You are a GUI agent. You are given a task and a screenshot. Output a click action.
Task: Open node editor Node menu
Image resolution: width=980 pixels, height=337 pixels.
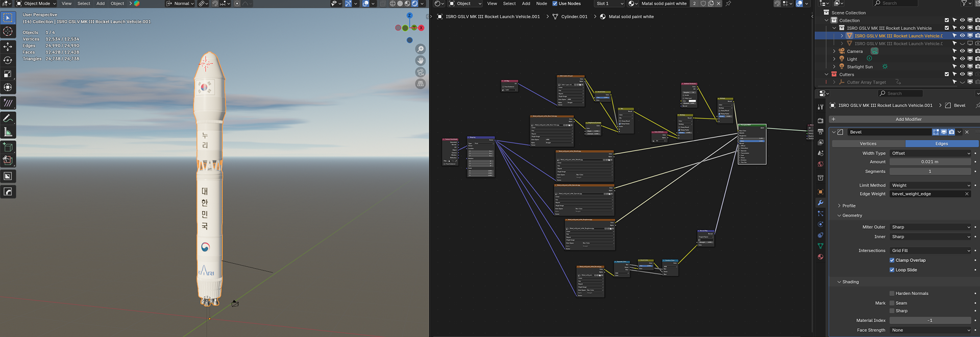coord(542,4)
